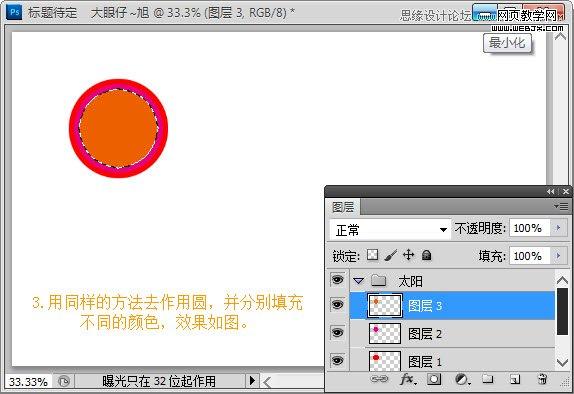Click the 填充 100% value field
Screen dimensions: 574x394
[x=529, y=256]
